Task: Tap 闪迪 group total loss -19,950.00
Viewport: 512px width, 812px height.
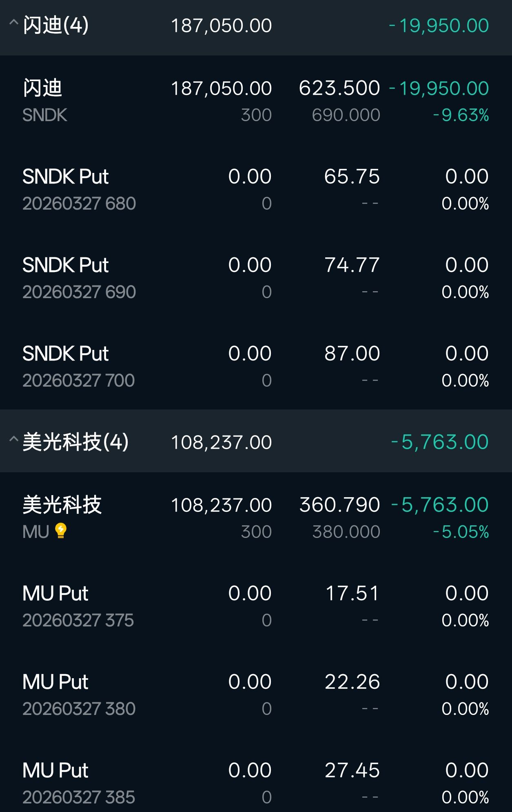Action: coord(439,26)
